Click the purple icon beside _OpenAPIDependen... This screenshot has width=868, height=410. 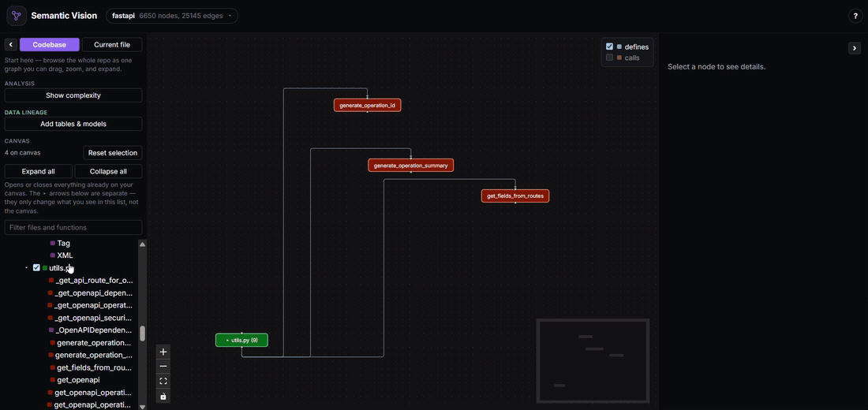tap(51, 330)
